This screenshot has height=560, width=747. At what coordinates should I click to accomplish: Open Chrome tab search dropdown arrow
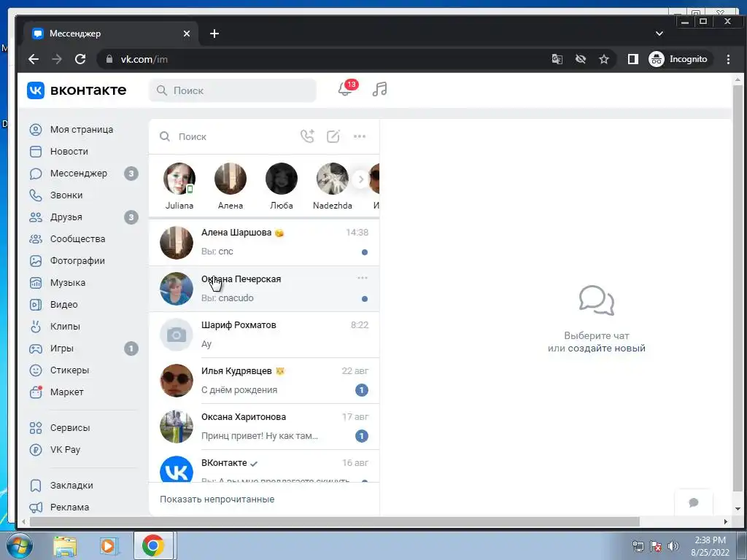point(659,34)
